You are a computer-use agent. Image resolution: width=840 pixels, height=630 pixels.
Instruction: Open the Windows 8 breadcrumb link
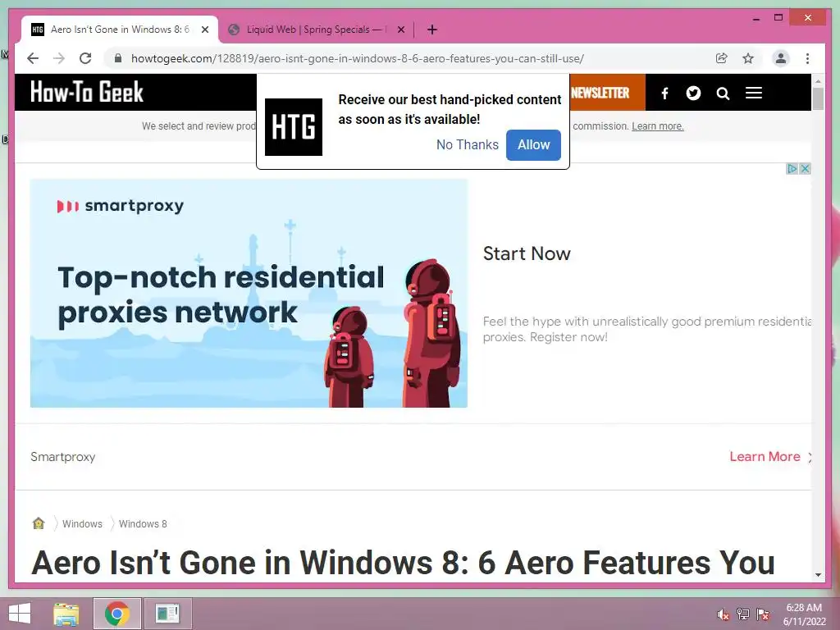[143, 524]
